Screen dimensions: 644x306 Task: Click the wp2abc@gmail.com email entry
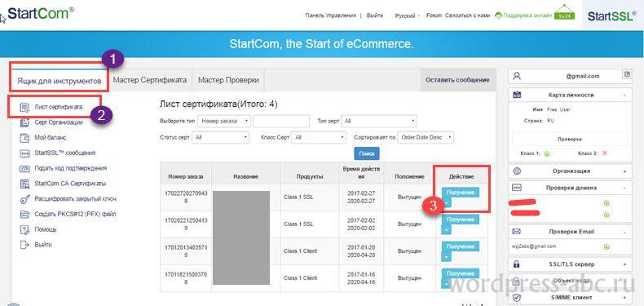535,246
